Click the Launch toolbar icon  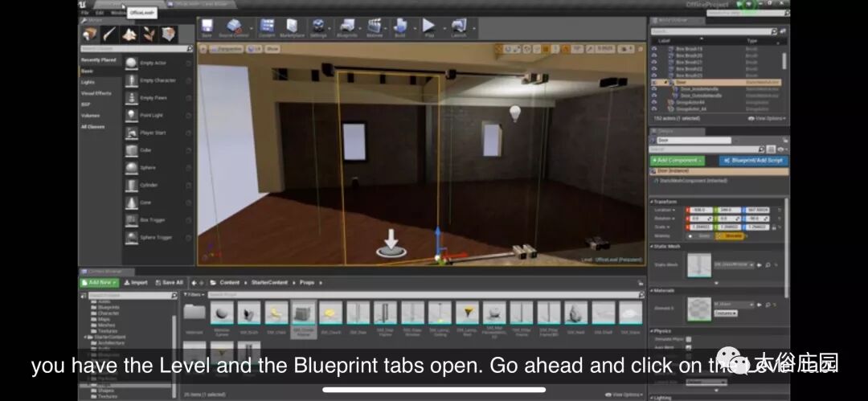click(x=458, y=27)
